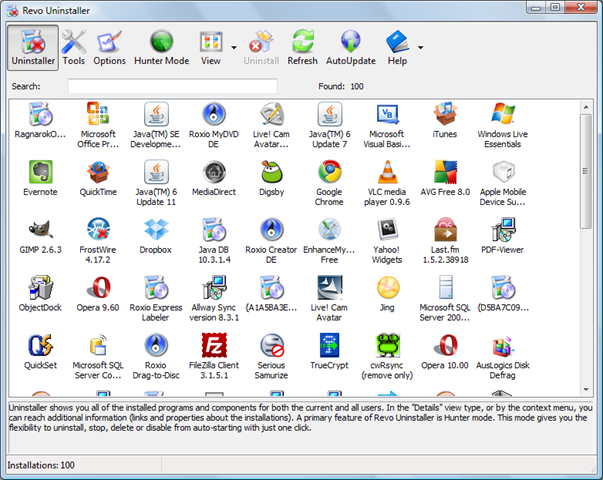Select the Opera 10.00 icon

pos(445,345)
